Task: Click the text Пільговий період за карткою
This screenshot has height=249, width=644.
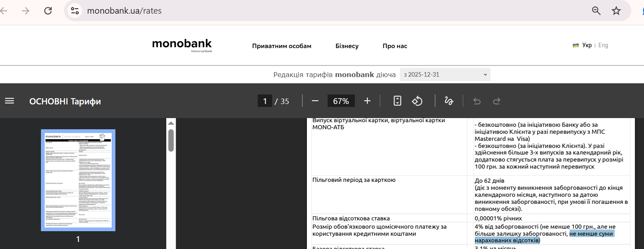Action: [x=354, y=180]
